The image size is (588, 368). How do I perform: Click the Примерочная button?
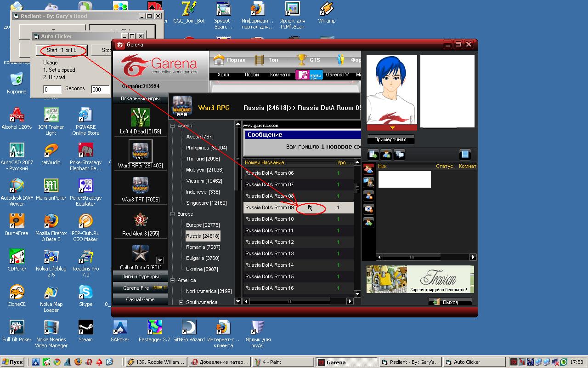pyautogui.click(x=390, y=139)
